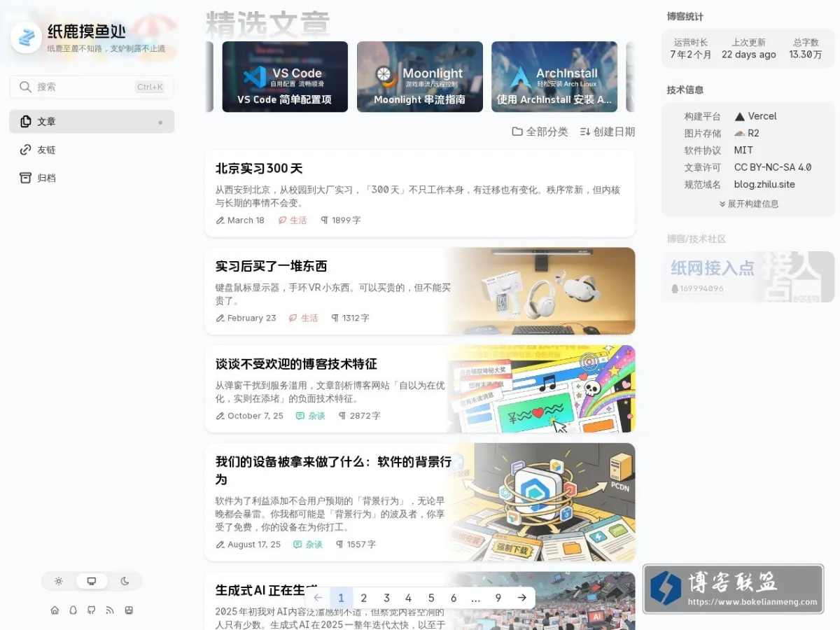The height and width of the screenshot is (630, 840).
Task: Go to page 5
Action: pyautogui.click(x=431, y=598)
